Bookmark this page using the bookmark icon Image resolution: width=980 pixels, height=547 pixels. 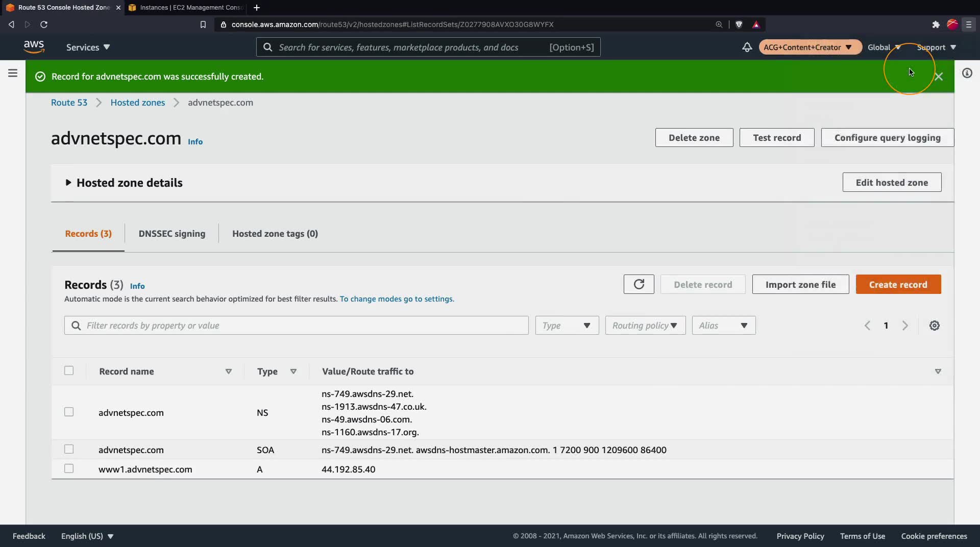click(x=203, y=24)
